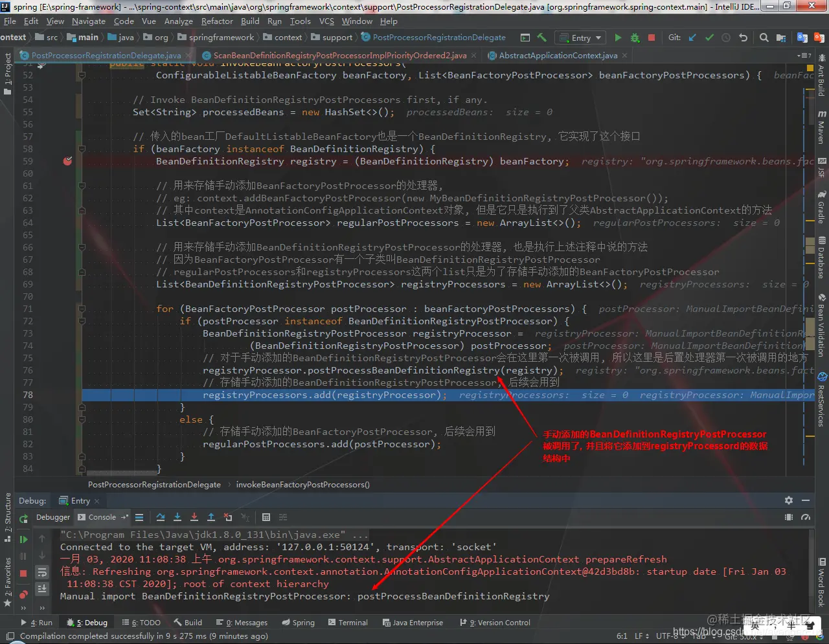Screen dimensions: 829x644
Task: Click Drop Frame icon in debugger
Action: click(x=228, y=517)
